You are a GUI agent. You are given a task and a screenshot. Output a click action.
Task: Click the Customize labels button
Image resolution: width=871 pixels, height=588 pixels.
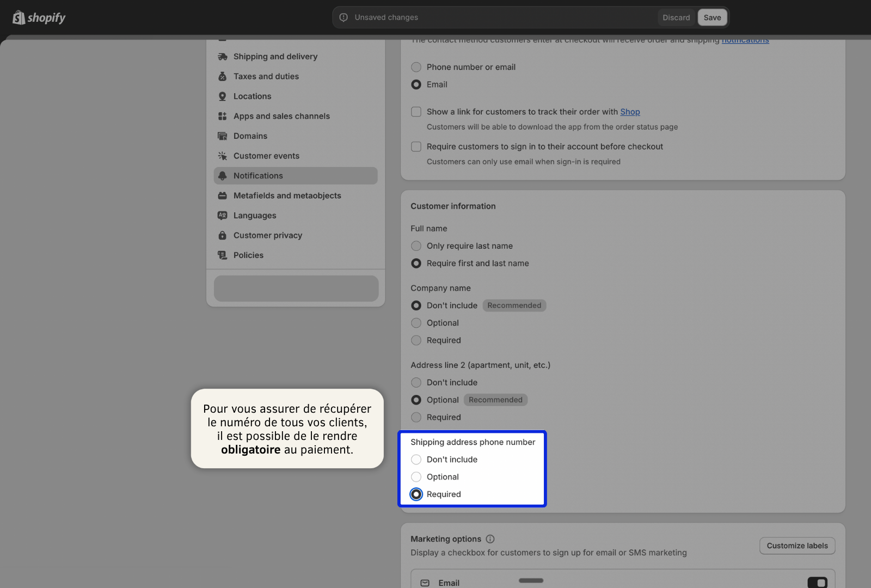pyautogui.click(x=797, y=546)
